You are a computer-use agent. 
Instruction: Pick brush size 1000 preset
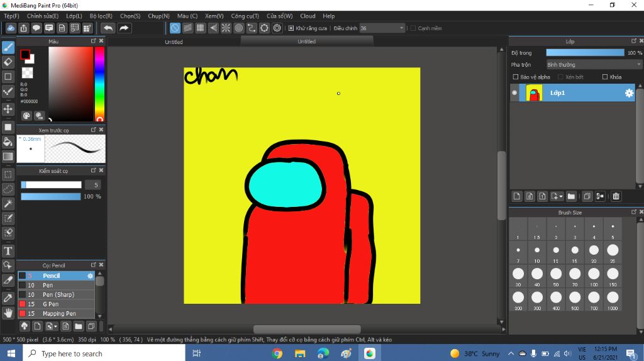pyautogui.click(x=613, y=300)
